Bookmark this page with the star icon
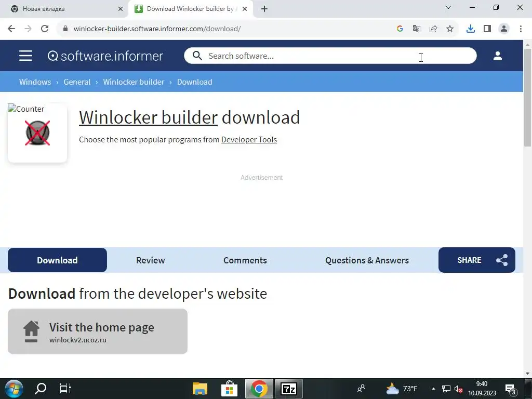 point(449,29)
